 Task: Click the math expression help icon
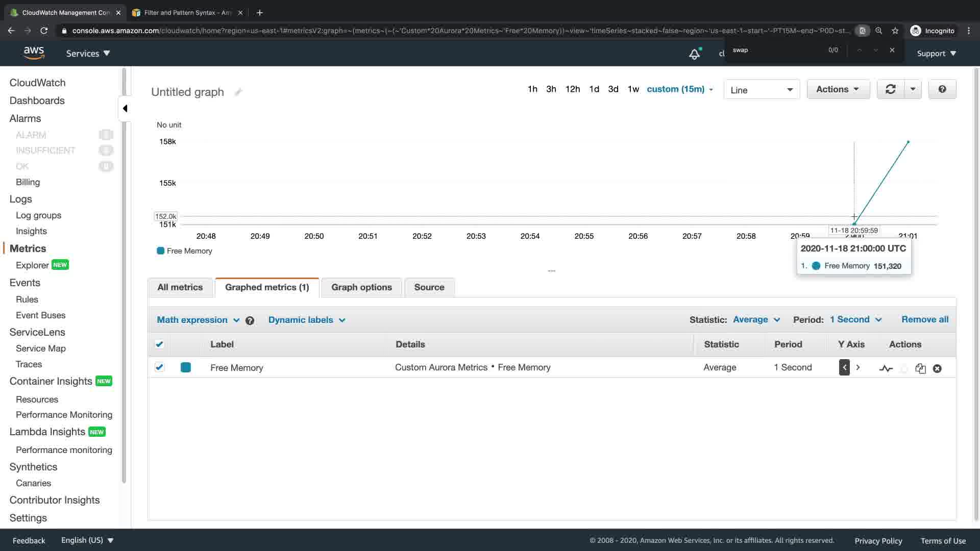[250, 320]
